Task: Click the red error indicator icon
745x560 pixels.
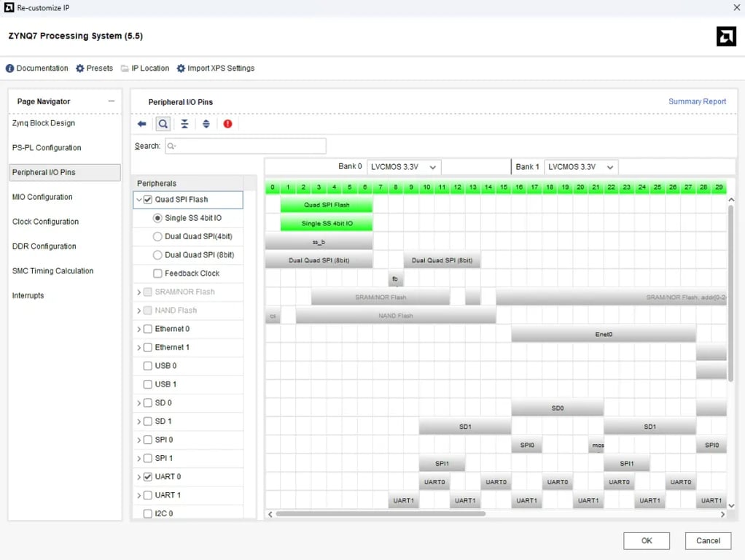Action: point(227,124)
